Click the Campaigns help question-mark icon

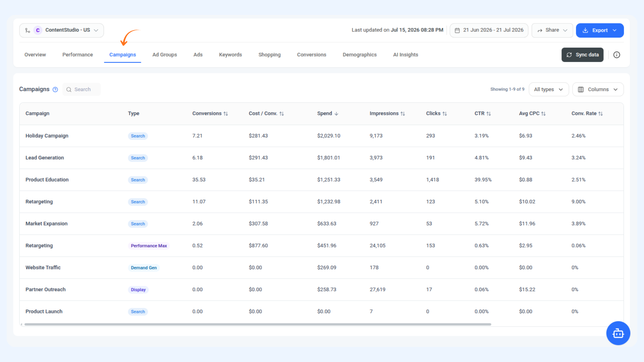55,89
